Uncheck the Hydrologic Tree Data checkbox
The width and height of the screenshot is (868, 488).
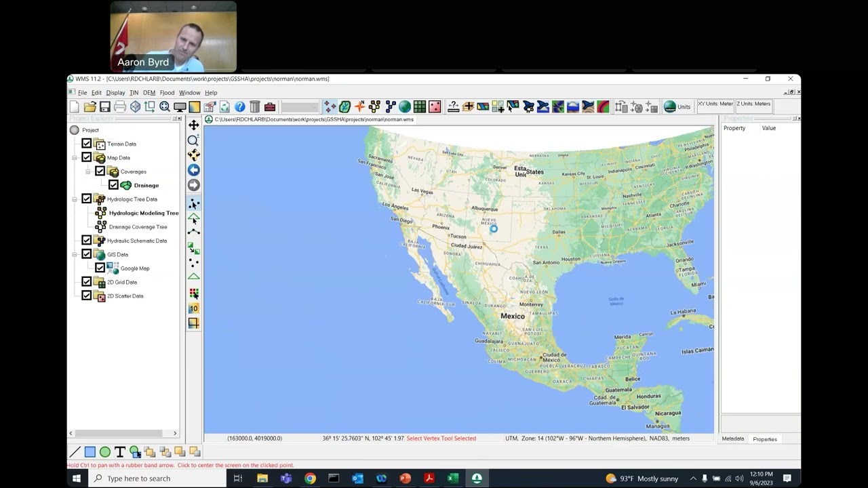86,199
